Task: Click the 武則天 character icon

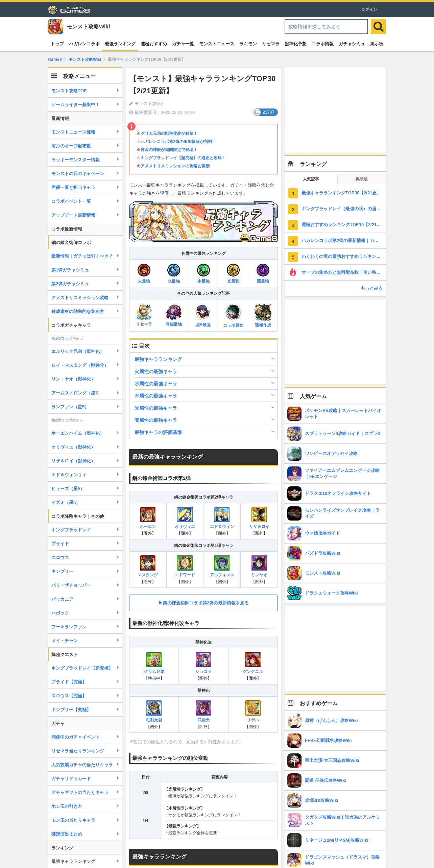Action: click(x=203, y=708)
